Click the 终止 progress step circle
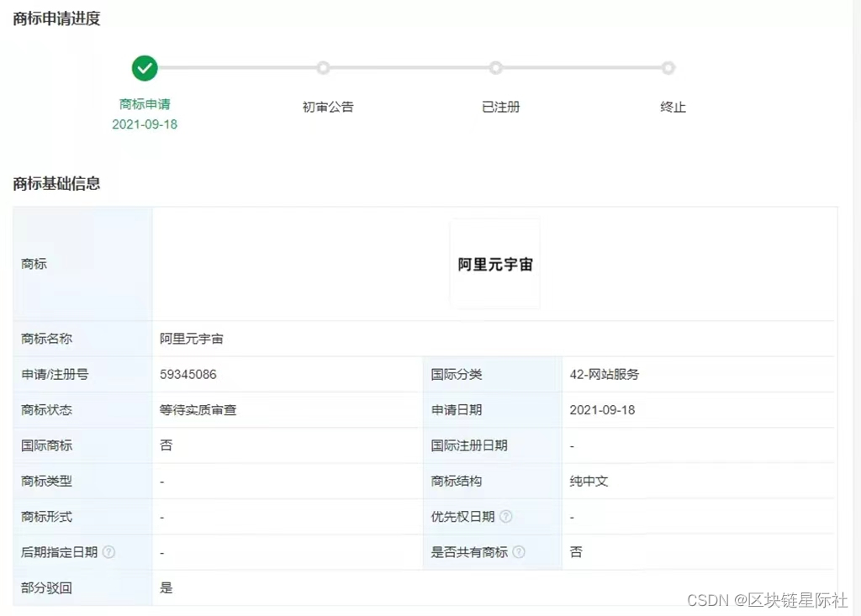 (x=668, y=67)
